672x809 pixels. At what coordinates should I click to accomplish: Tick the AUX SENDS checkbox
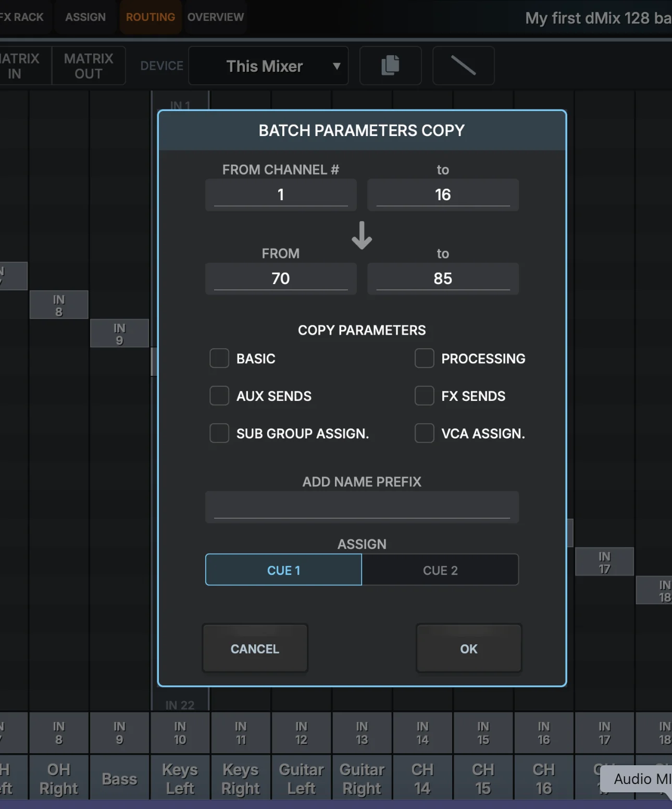click(x=219, y=396)
